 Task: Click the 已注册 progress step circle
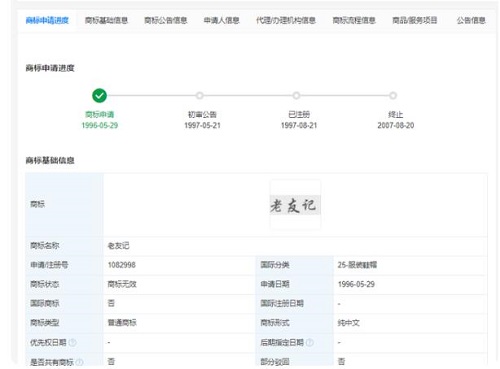tap(296, 96)
